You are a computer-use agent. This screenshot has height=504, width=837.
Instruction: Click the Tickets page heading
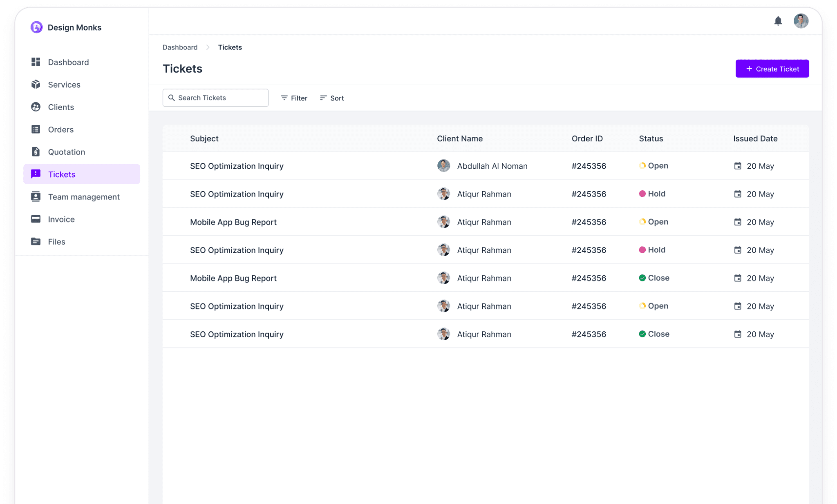[182, 69]
